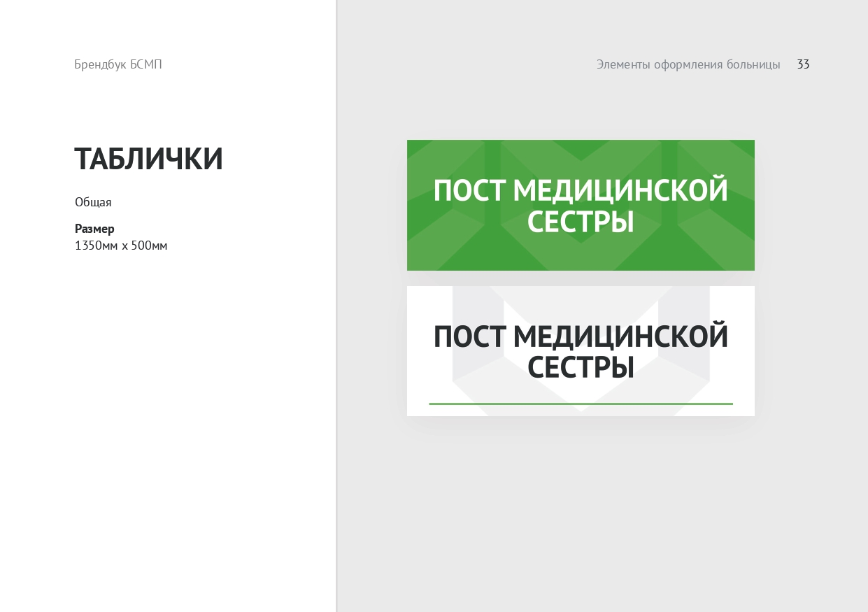Click white 'СЕСТРЫ' text on green sign
The width and height of the screenshot is (868, 612).
pos(581,222)
